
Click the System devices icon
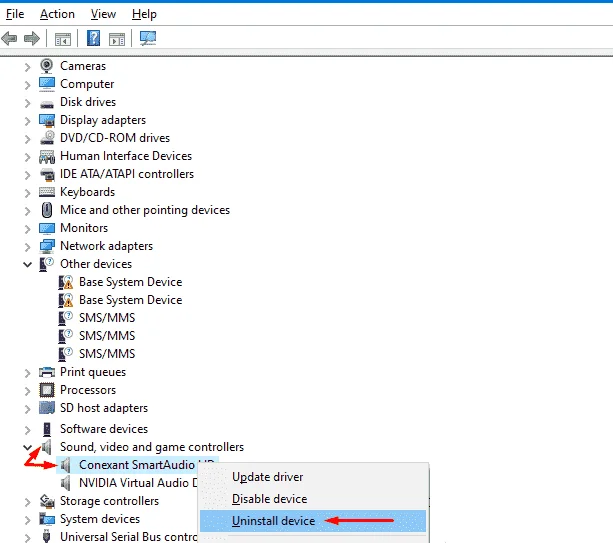47,519
